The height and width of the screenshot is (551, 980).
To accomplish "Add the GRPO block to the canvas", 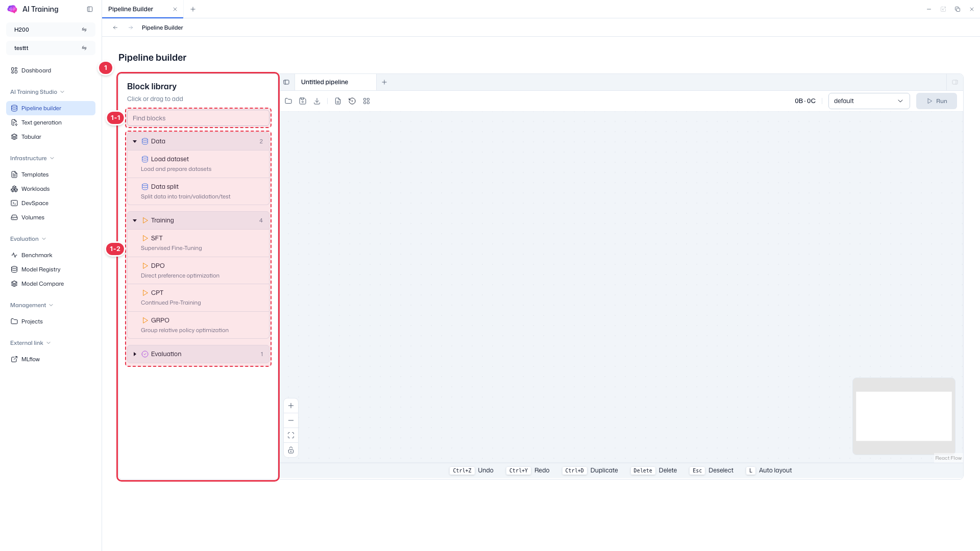I will [198, 325].
